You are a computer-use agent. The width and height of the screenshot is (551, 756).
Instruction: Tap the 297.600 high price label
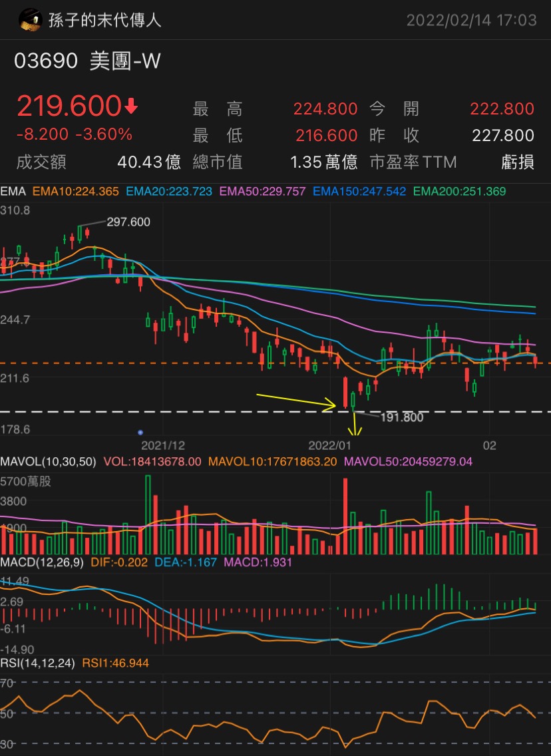tap(128, 222)
